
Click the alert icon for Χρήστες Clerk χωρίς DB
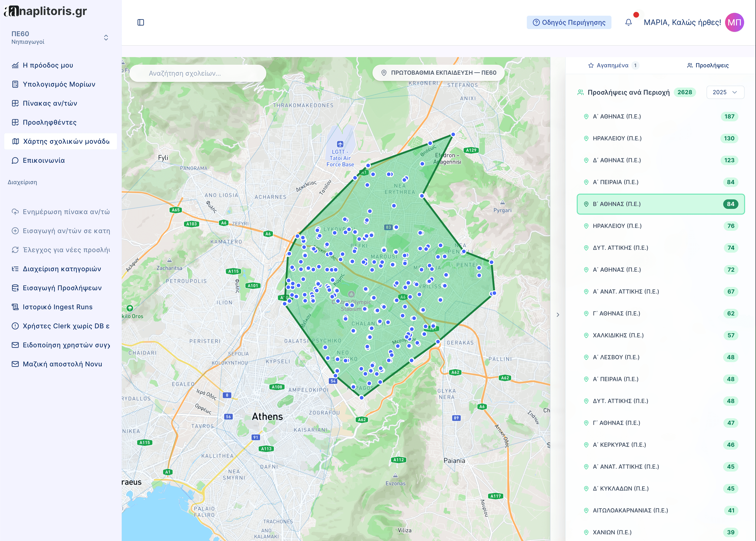pos(15,326)
